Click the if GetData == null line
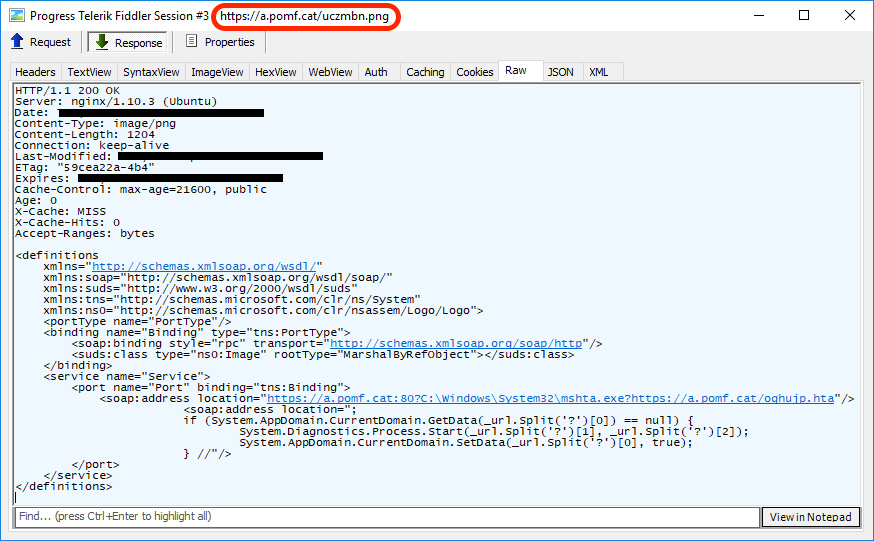The image size is (874, 541). pos(438,420)
